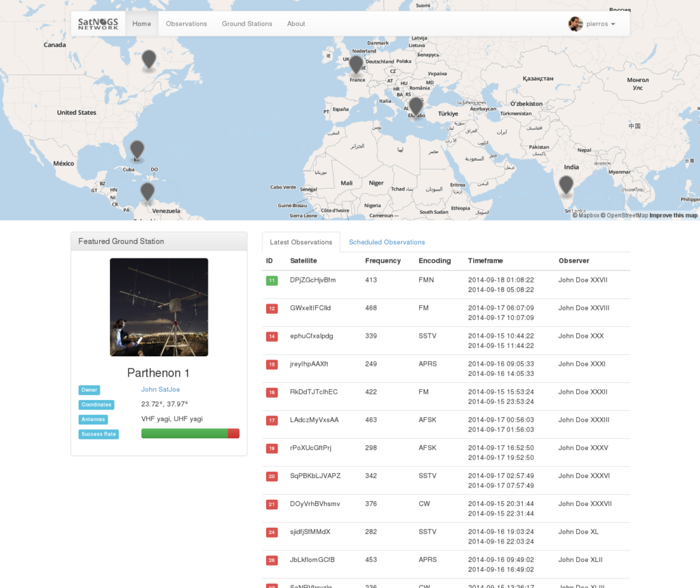This screenshot has width=700, height=588.
Task: Click the map marker near Cuba
Action: click(137, 149)
